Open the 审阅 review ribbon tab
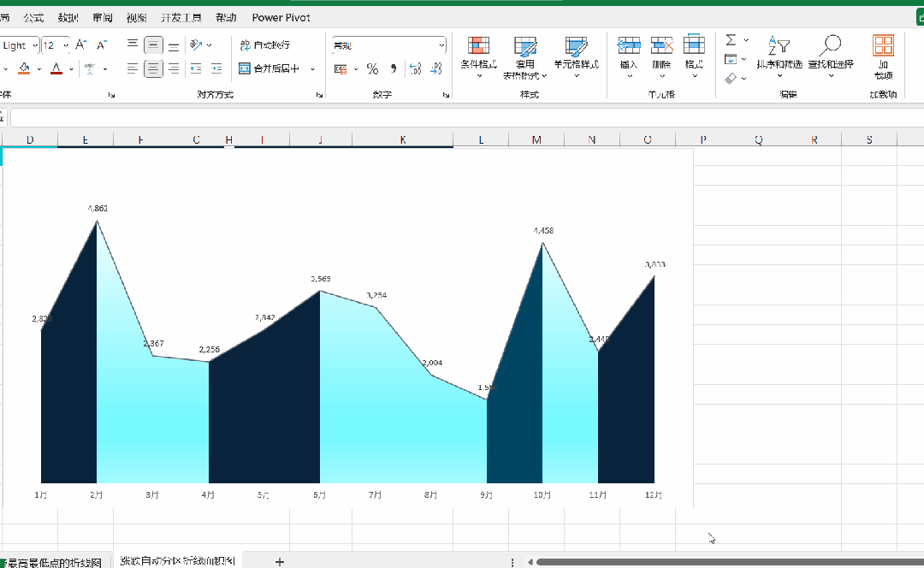The image size is (924, 568). tap(103, 18)
